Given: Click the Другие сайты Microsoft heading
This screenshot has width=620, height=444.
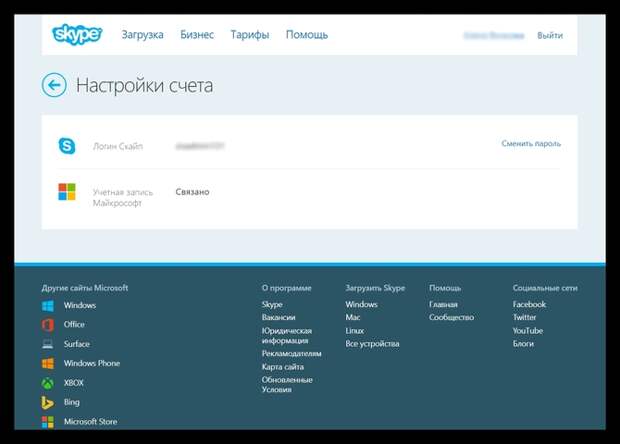Looking at the screenshot, I should tap(85, 288).
